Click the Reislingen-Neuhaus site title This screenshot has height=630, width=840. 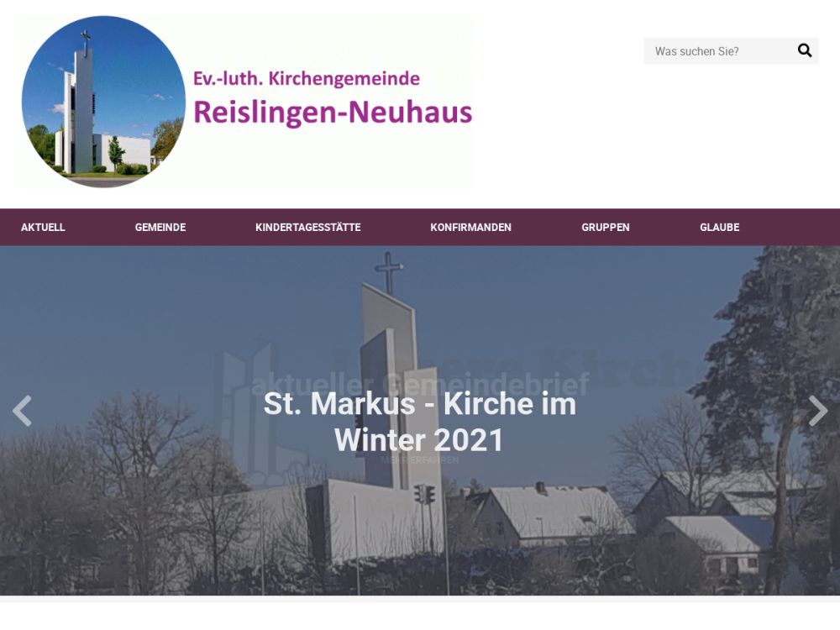click(333, 113)
